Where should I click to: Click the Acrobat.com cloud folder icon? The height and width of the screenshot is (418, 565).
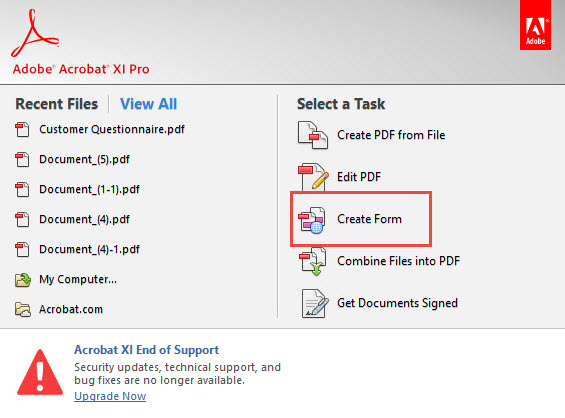tap(23, 310)
